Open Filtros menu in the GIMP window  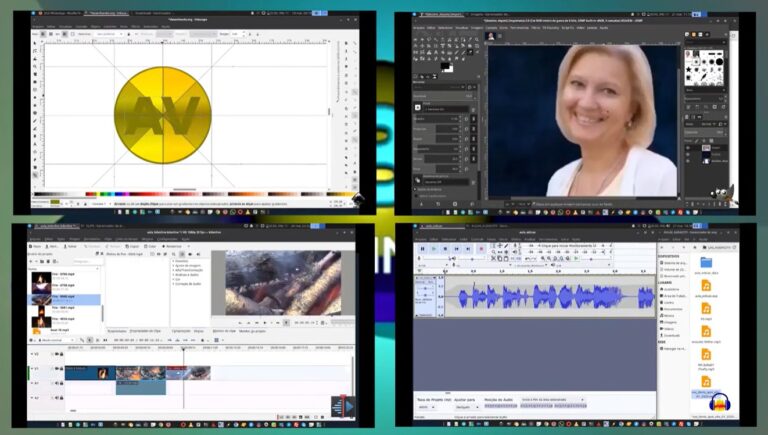click(536, 28)
